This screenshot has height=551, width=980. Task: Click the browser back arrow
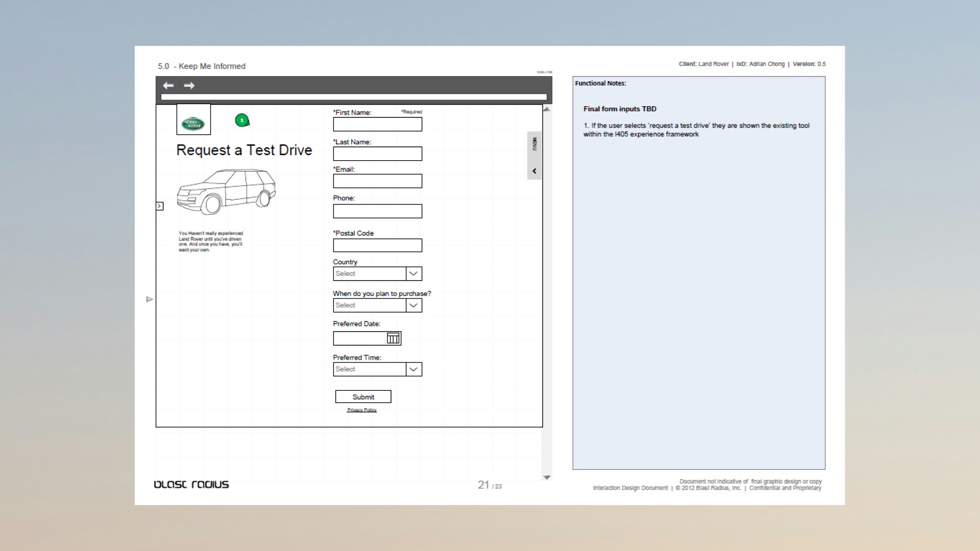(168, 86)
